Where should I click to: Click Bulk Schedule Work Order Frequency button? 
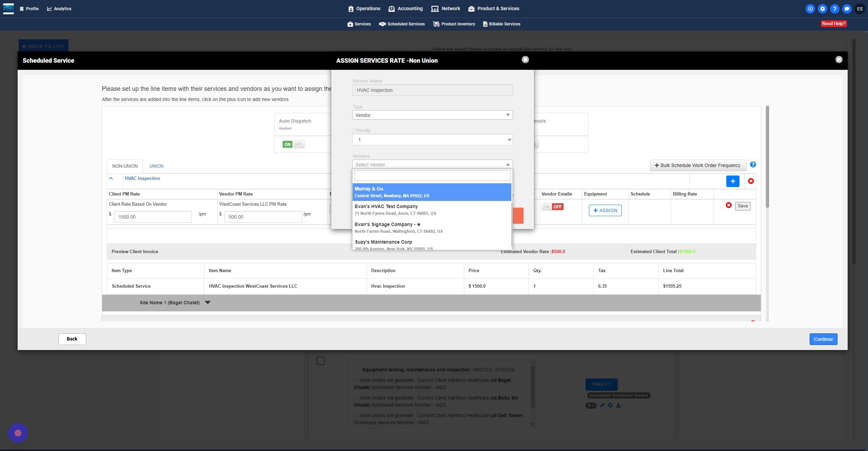[x=698, y=165]
